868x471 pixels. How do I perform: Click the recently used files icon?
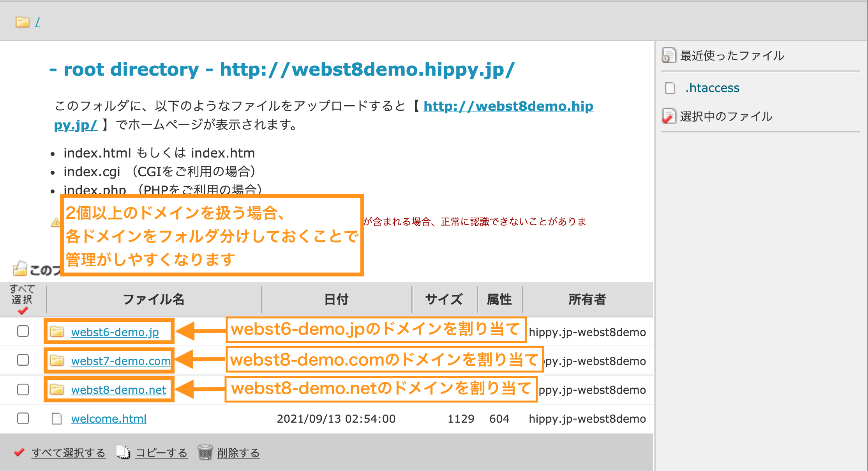click(x=669, y=55)
